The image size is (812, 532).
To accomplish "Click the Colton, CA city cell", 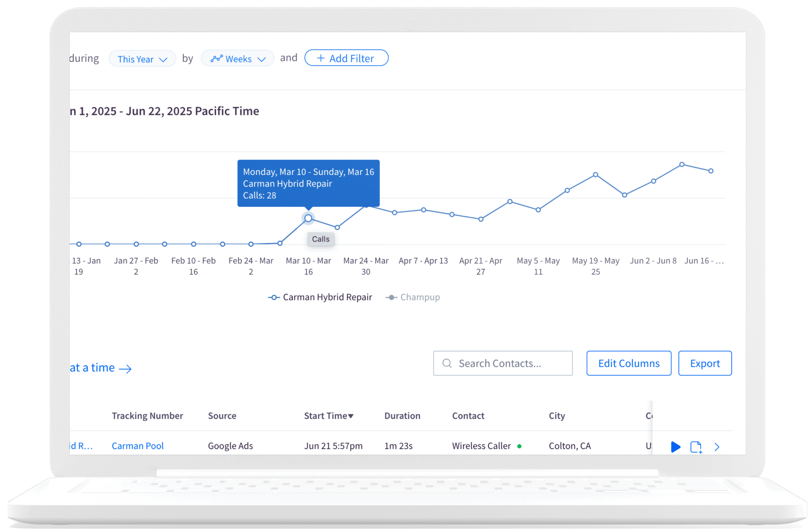I will coord(570,446).
